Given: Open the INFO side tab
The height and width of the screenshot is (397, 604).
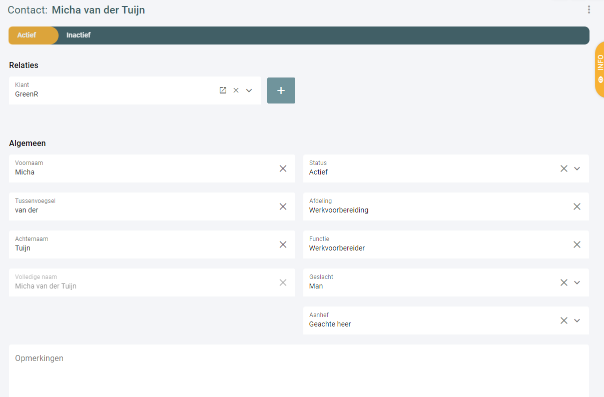Looking at the screenshot, I should pos(599,69).
